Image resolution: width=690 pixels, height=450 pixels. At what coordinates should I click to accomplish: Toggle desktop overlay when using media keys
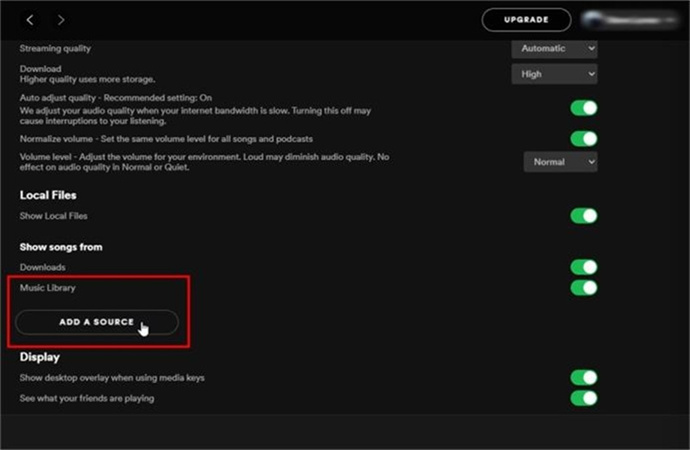[584, 377]
